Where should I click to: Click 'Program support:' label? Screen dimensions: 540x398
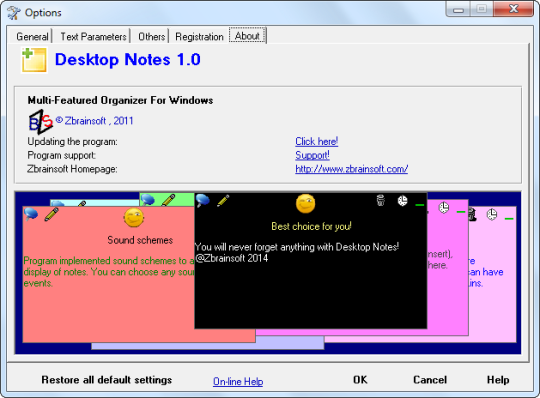click(x=61, y=155)
